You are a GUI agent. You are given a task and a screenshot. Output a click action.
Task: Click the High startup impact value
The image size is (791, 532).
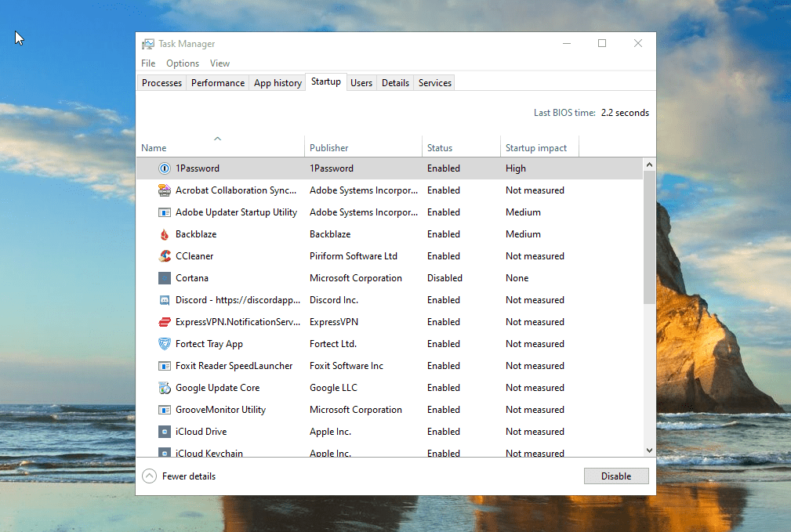pyautogui.click(x=516, y=168)
